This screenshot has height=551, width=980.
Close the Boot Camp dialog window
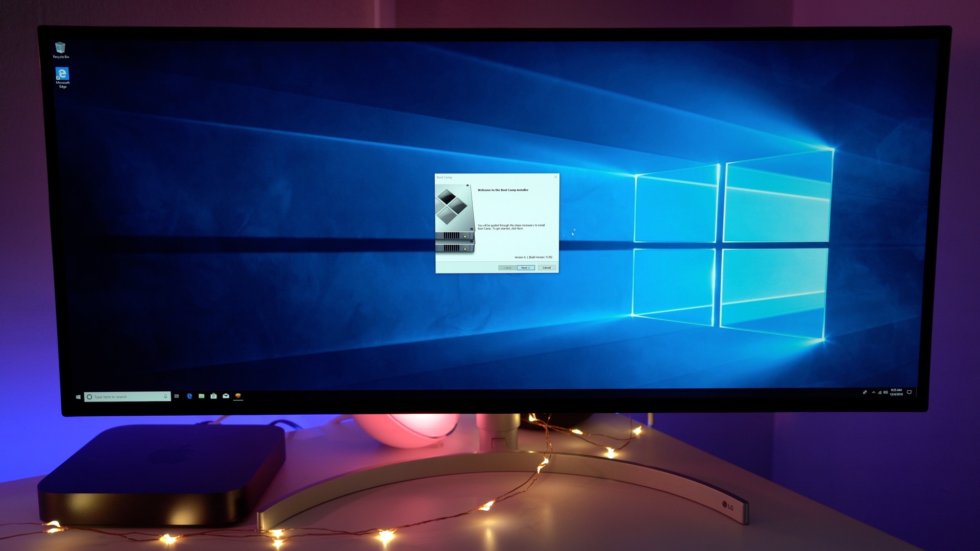tap(556, 177)
